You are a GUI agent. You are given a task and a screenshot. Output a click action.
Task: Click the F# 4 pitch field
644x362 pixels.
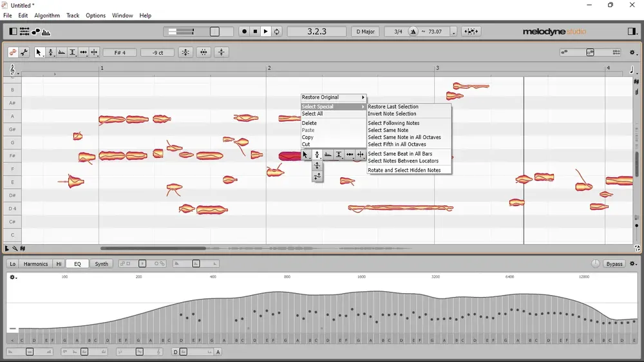click(x=120, y=53)
